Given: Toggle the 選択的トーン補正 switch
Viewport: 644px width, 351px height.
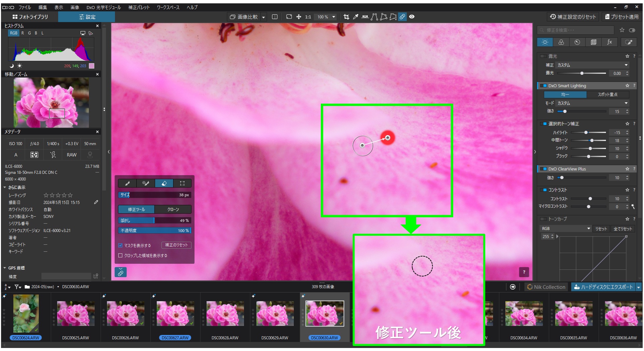Looking at the screenshot, I should click(544, 124).
